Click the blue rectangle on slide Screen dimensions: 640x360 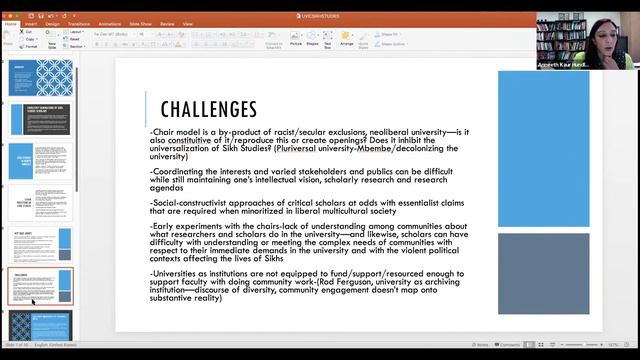543,149
